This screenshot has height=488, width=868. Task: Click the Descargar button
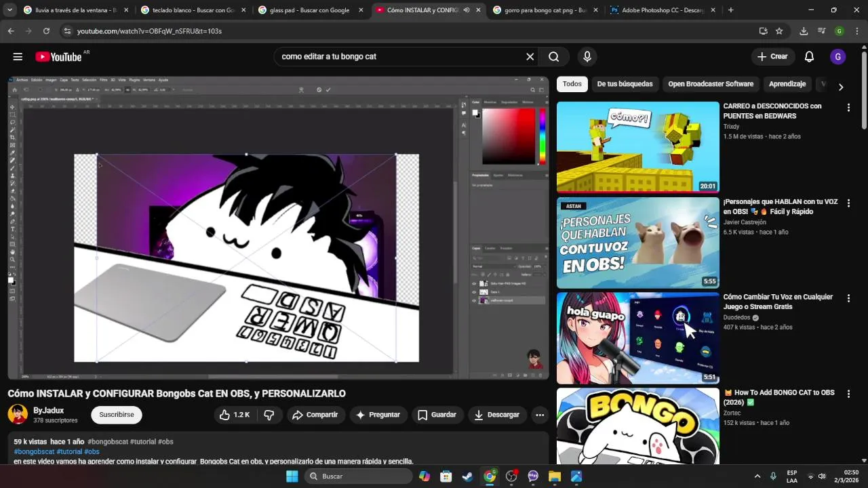pos(496,415)
